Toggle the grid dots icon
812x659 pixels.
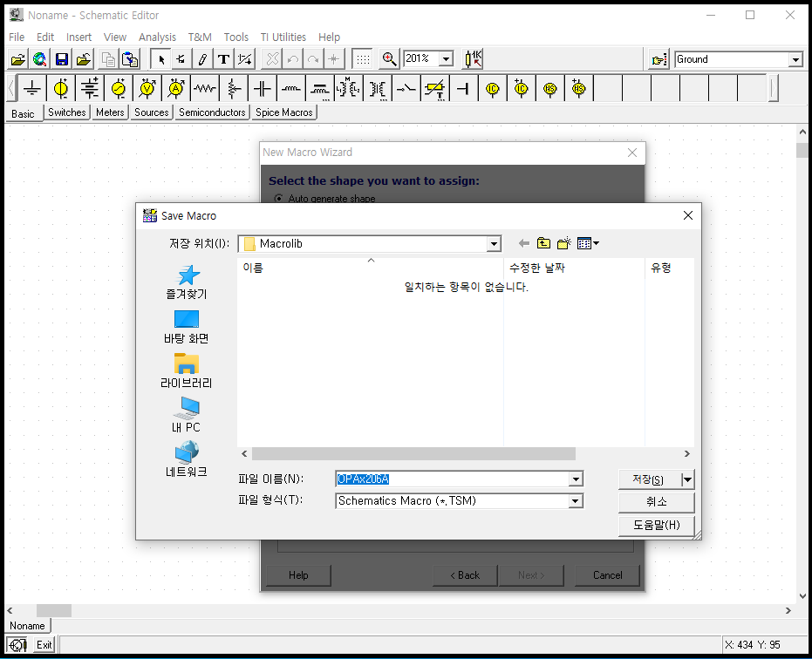click(x=363, y=59)
